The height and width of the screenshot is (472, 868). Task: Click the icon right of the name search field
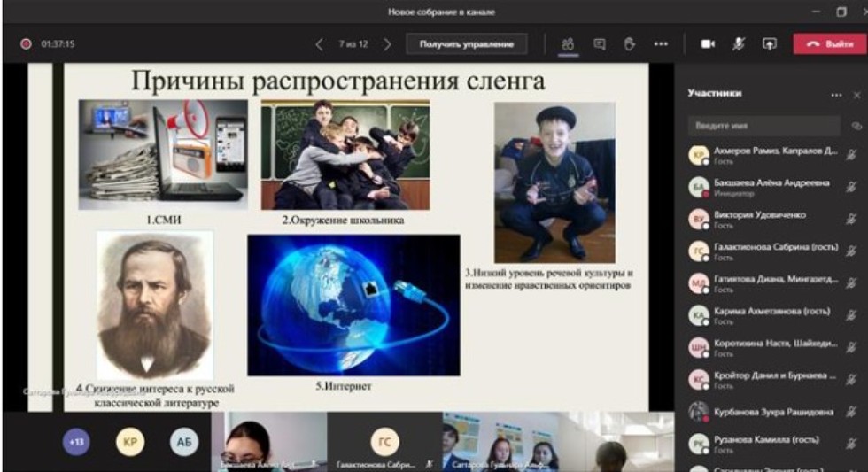[856, 126]
